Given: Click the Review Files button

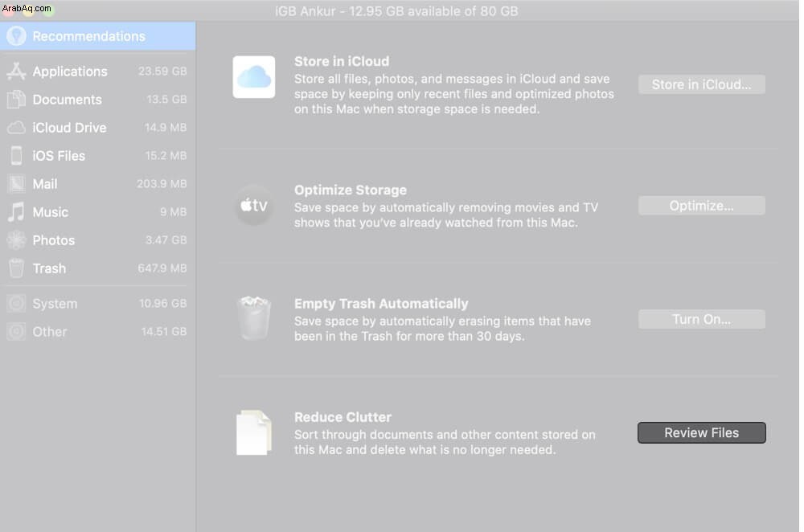Looking at the screenshot, I should pos(701,432).
